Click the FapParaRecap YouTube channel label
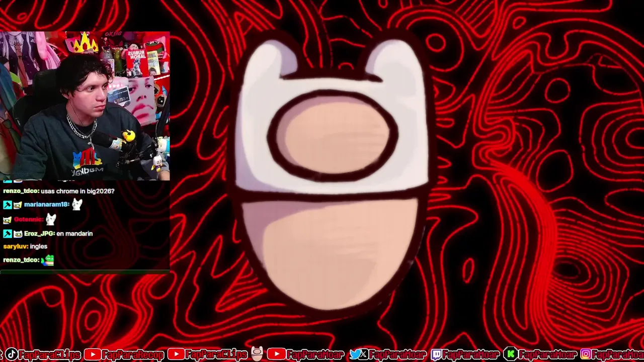This screenshot has height=362, width=644. [x=133, y=355]
